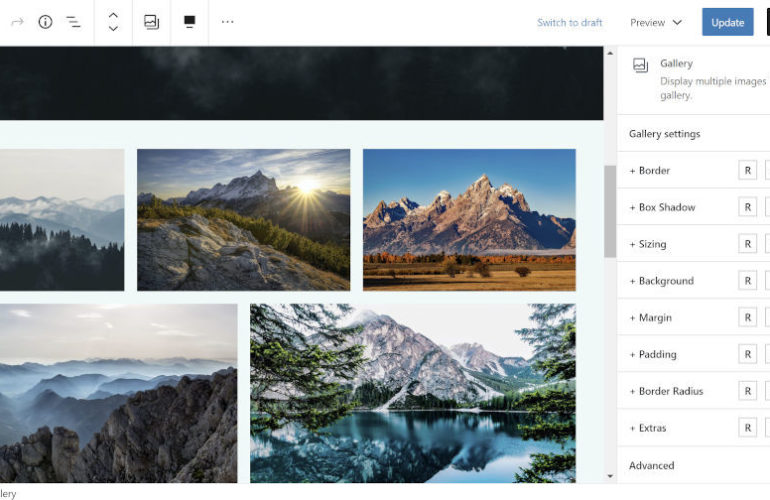Viewport: 770px width, 500px height.
Task: Click the R button in Background row
Action: pyautogui.click(x=747, y=281)
